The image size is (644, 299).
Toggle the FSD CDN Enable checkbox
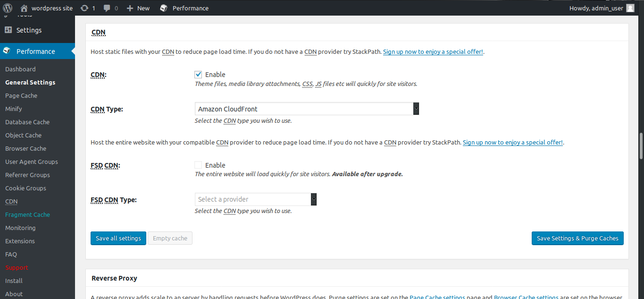point(199,165)
